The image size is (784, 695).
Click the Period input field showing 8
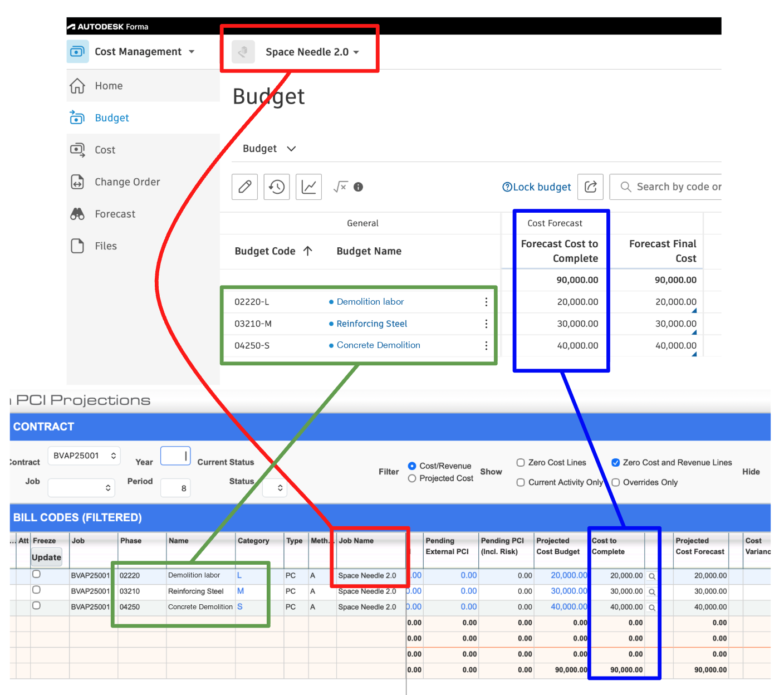point(175,488)
